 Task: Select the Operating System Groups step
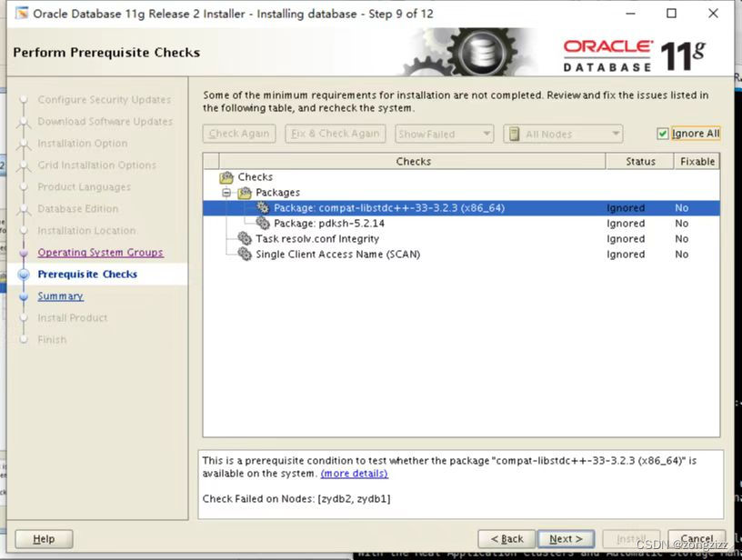point(102,252)
